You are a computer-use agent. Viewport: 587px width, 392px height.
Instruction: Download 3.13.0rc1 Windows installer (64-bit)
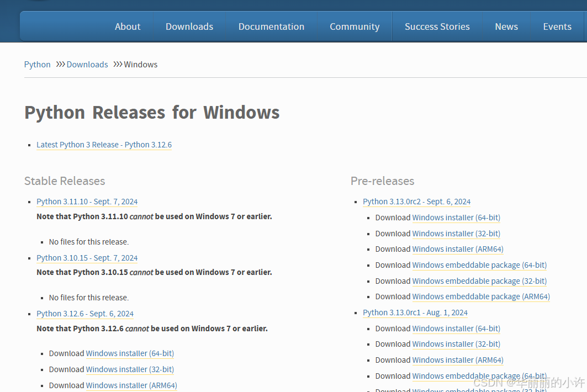(x=456, y=329)
